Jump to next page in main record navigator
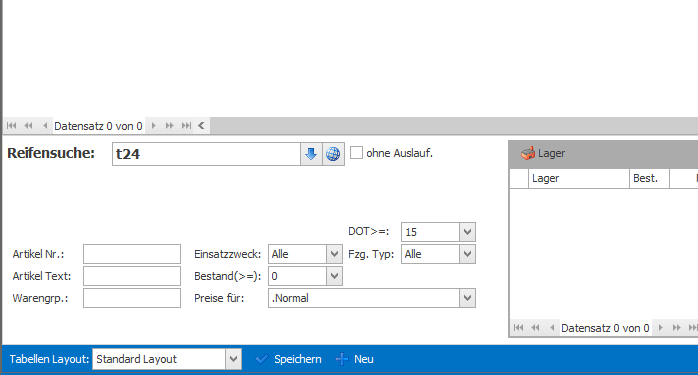The image size is (698, 375). pyautogui.click(x=170, y=126)
